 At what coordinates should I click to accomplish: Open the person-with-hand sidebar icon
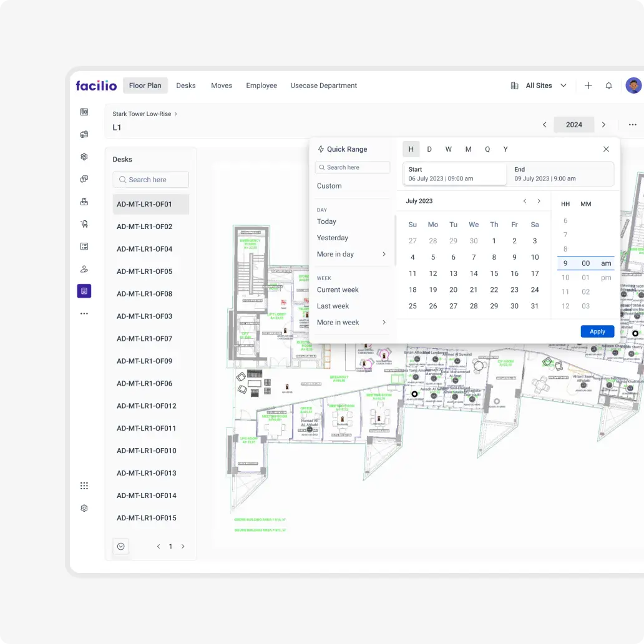[84, 269]
